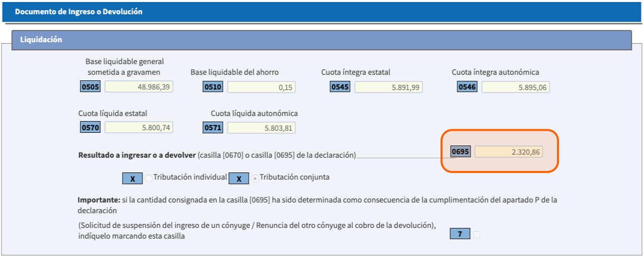Click the 0546 box number label
The width and height of the screenshot is (644, 260).
pyautogui.click(x=467, y=87)
